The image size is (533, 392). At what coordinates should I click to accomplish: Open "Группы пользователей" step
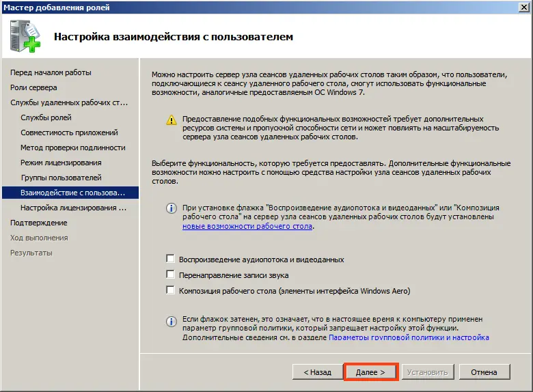61,178
